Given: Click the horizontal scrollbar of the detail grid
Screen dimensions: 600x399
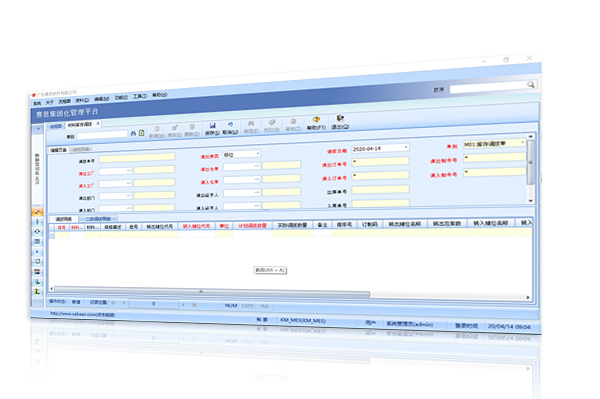Looking at the screenshot, I should pos(212,292).
